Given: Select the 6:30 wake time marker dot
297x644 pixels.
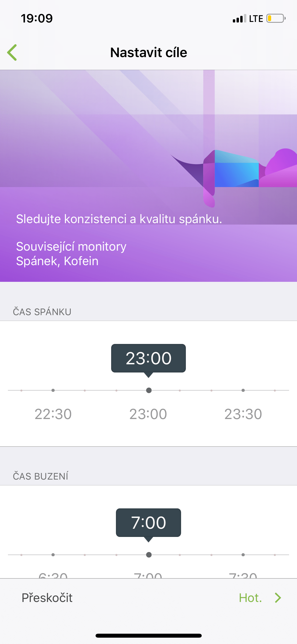Looking at the screenshot, I should coord(53,555).
